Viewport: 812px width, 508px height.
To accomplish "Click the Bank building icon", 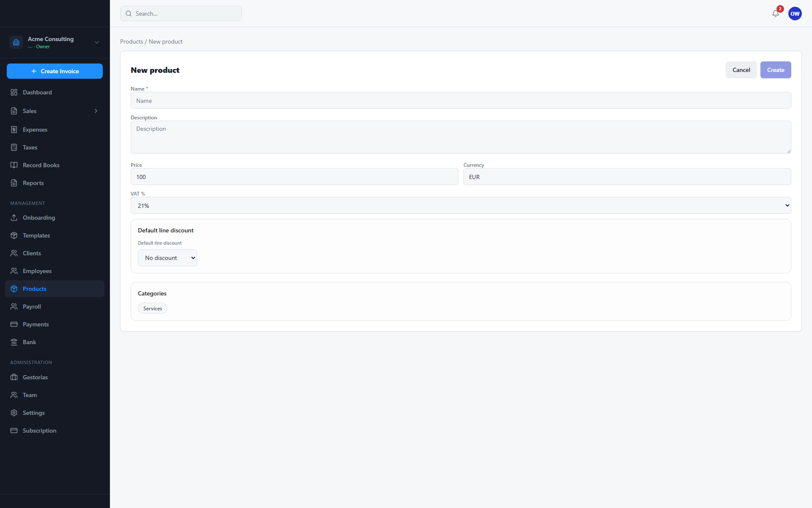I will click(x=14, y=342).
